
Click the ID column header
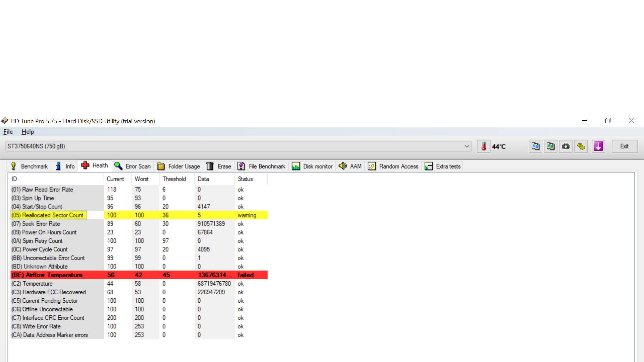[x=57, y=179]
